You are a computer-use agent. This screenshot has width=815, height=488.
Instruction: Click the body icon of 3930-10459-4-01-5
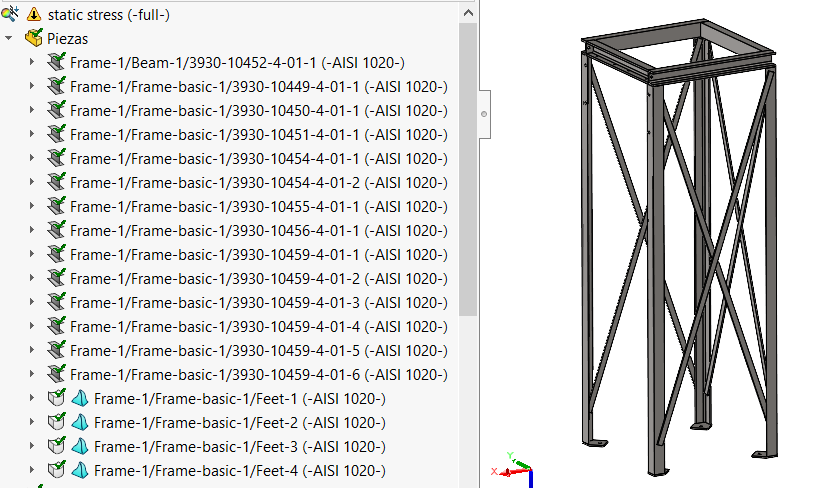pyautogui.click(x=56, y=350)
